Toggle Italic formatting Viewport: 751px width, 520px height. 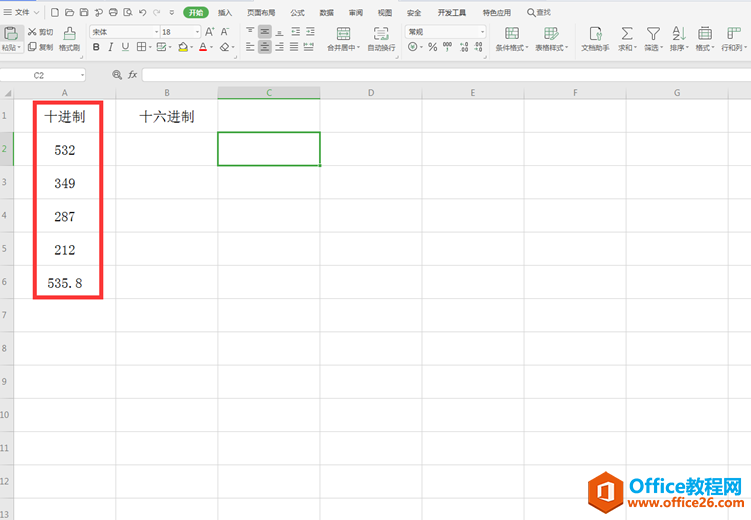pos(110,47)
